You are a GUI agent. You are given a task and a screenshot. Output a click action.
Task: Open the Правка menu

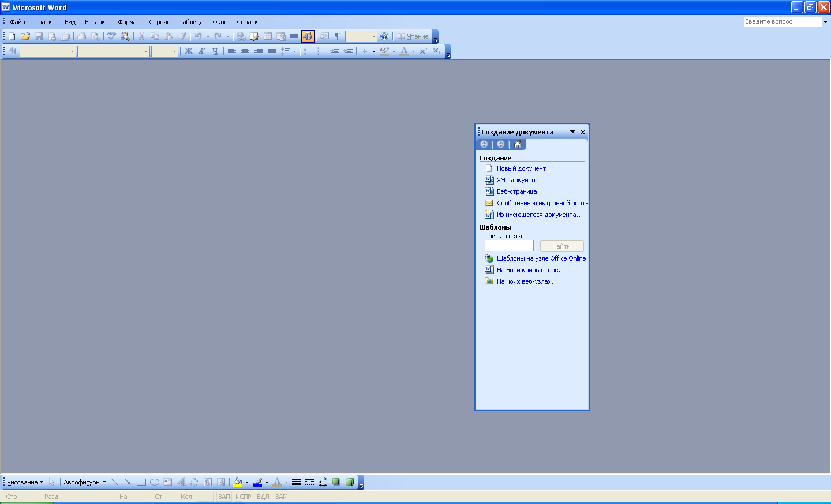click(x=45, y=22)
